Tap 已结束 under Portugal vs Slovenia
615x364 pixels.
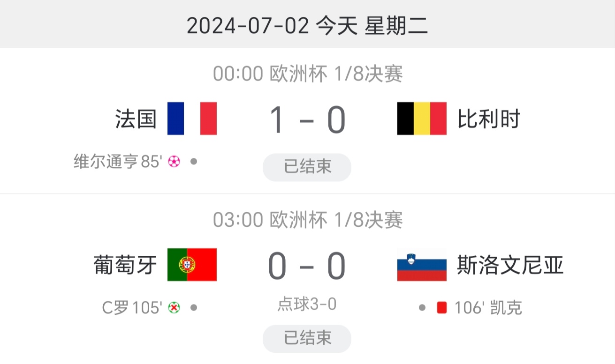[x=307, y=338]
